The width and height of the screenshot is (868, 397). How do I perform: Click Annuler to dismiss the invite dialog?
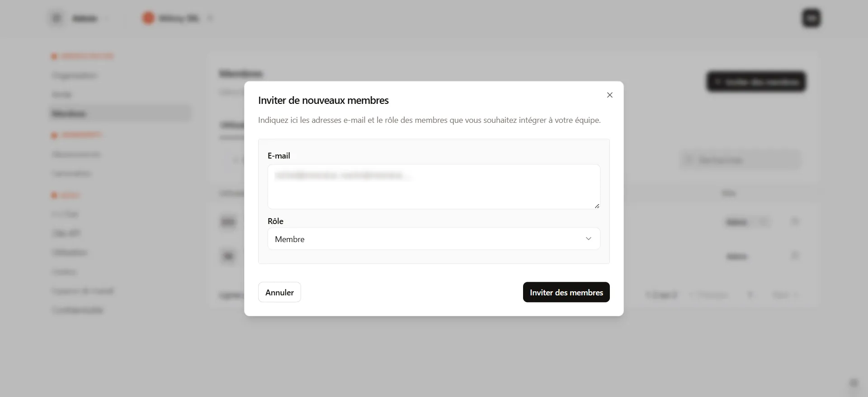click(279, 292)
